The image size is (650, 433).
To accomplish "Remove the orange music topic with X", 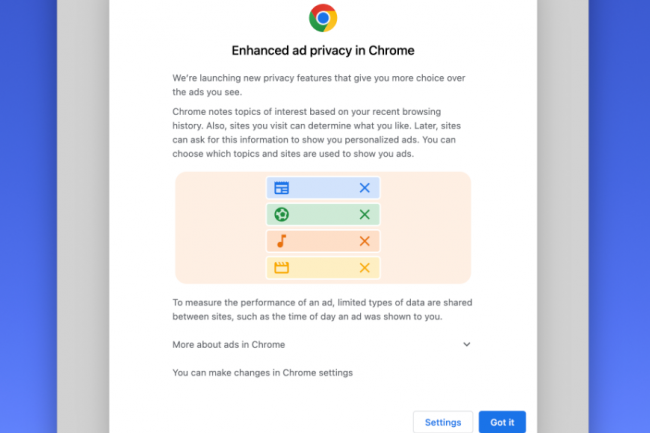I will point(364,241).
